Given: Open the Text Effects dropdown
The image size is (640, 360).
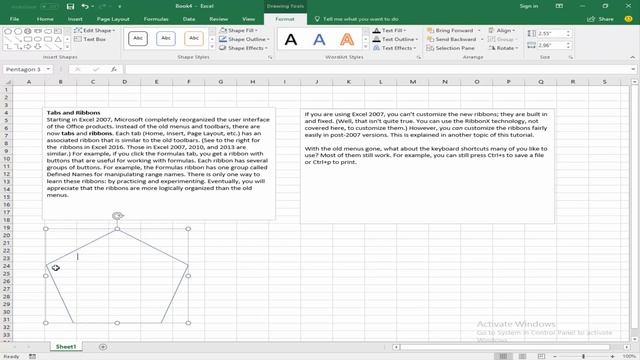Looking at the screenshot, I should click(x=394, y=48).
